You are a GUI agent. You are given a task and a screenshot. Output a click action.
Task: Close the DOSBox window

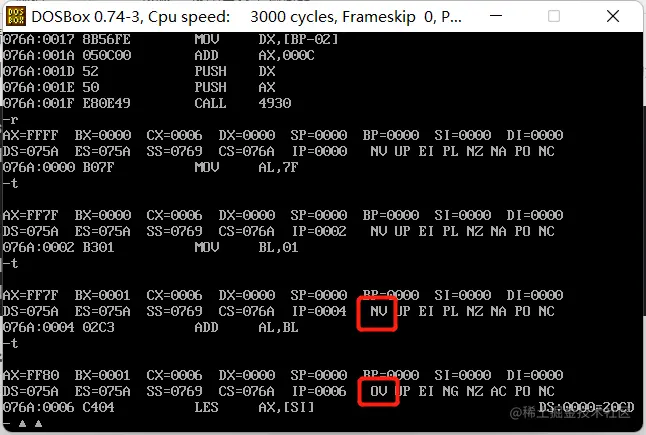click(613, 16)
